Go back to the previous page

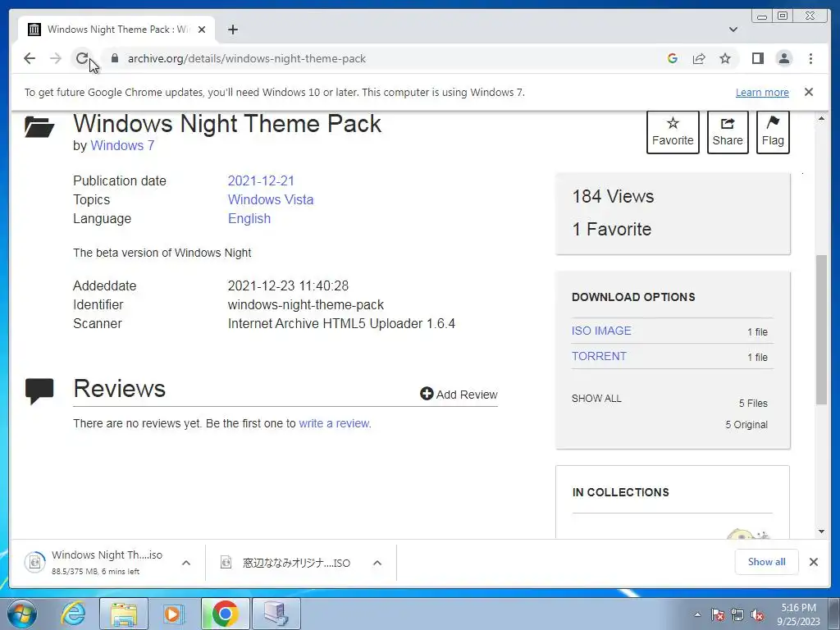[30, 58]
